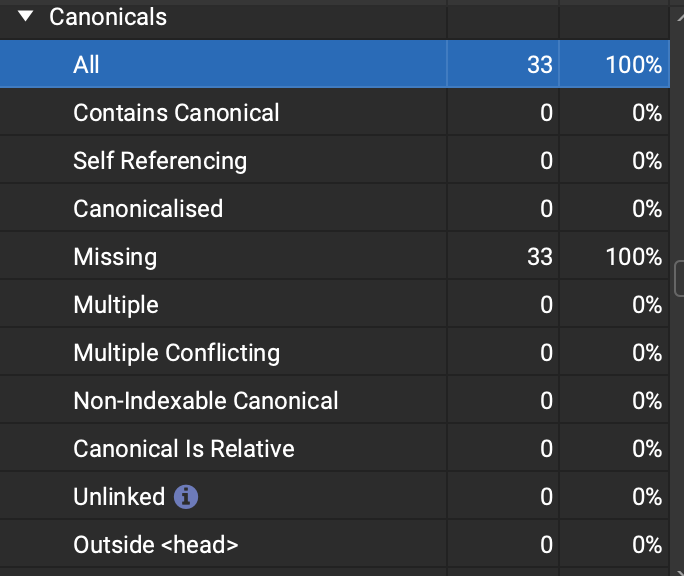Click the 100% value in All row

[x=633, y=65]
